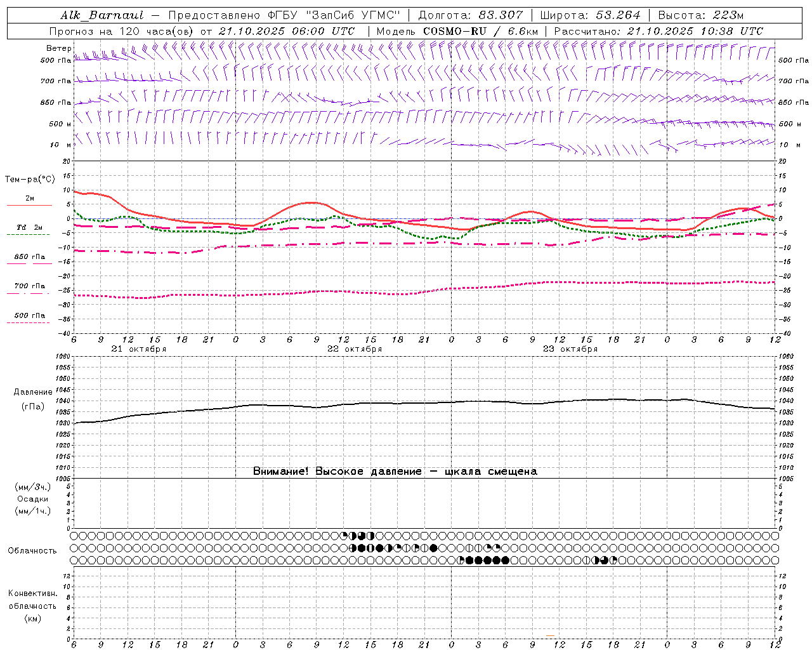
Task: Click the 'Тем-ра(°C)' axis label
Action: click(30, 180)
